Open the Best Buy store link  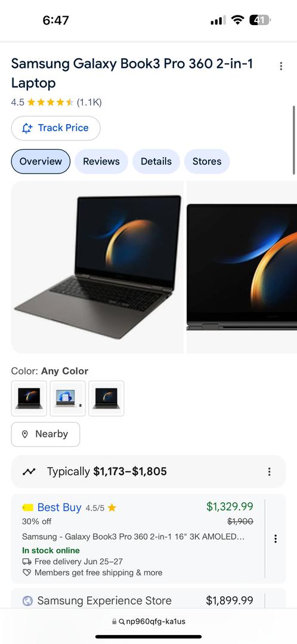click(x=59, y=507)
